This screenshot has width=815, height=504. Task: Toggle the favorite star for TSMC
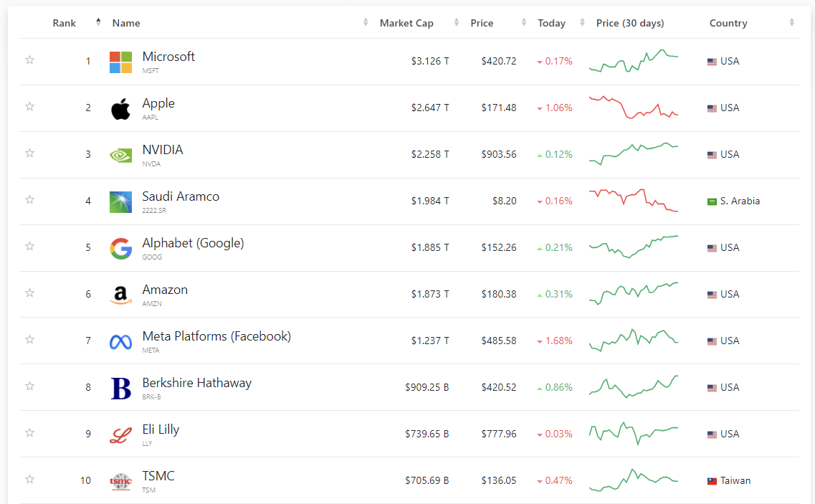pyautogui.click(x=29, y=479)
